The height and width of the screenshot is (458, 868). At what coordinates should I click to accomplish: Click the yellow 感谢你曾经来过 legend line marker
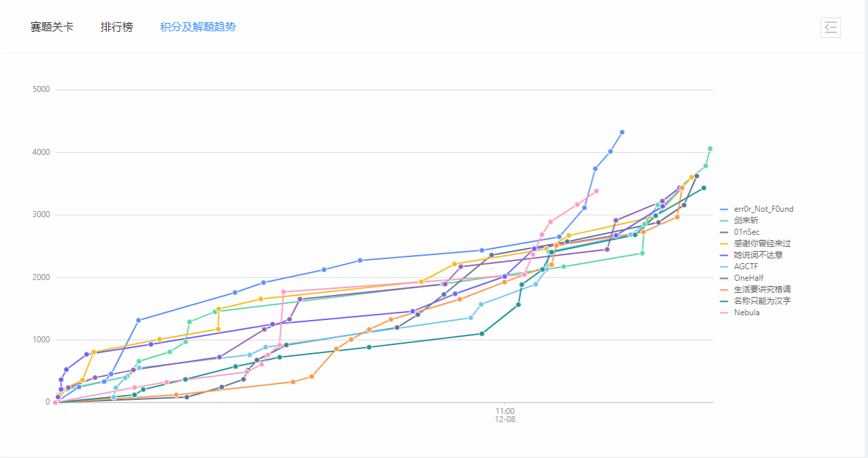[724, 244]
